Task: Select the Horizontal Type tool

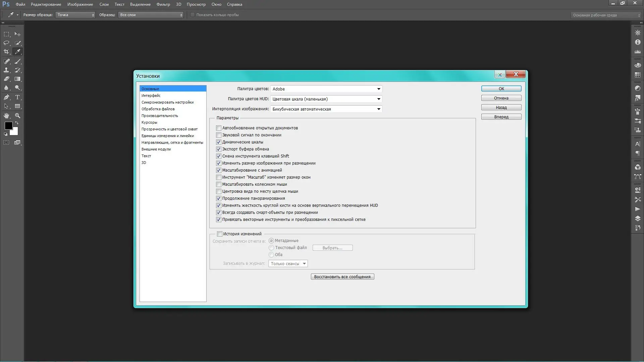Action: (x=17, y=97)
